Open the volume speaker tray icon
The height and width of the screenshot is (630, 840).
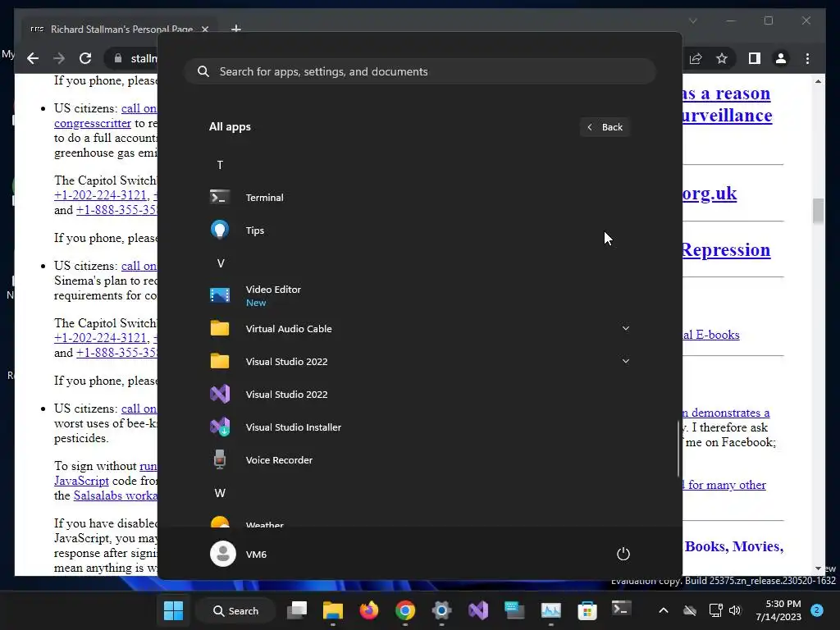tap(735, 610)
